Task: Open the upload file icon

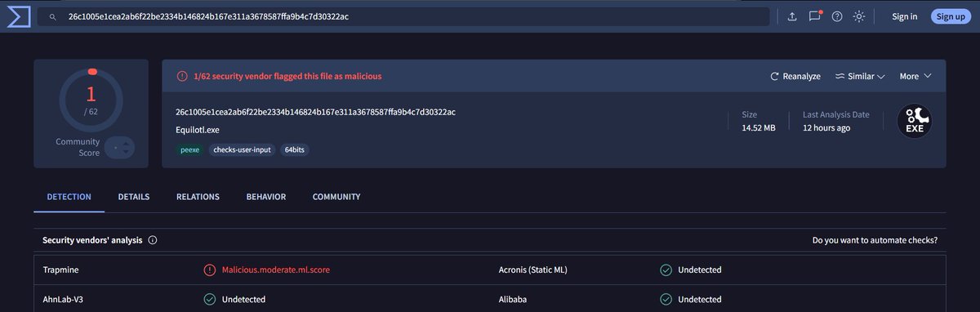Action: click(791, 16)
